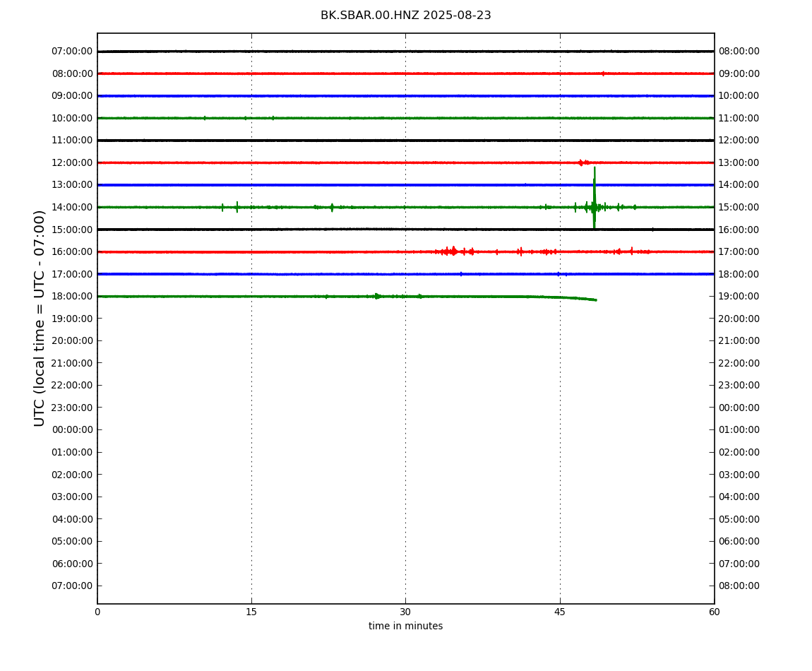
Task: Select left-axis time label 15:00:00
Action: [73, 230]
